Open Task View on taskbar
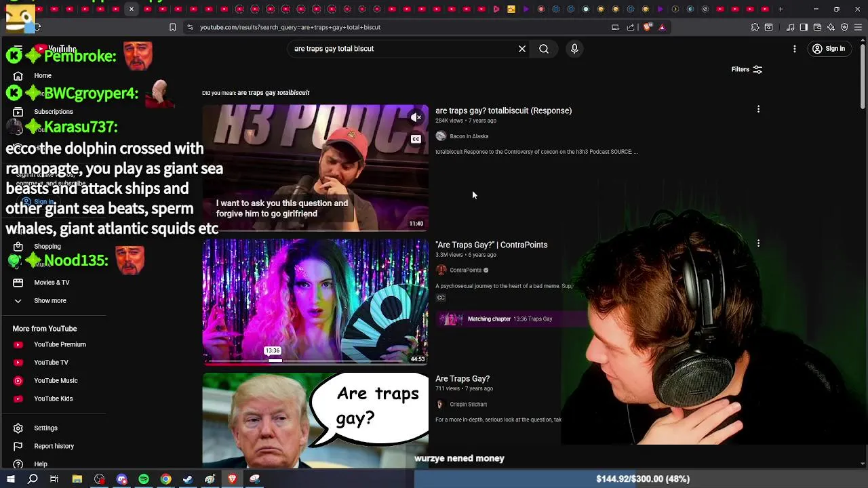The width and height of the screenshot is (868, 488). 54,479
